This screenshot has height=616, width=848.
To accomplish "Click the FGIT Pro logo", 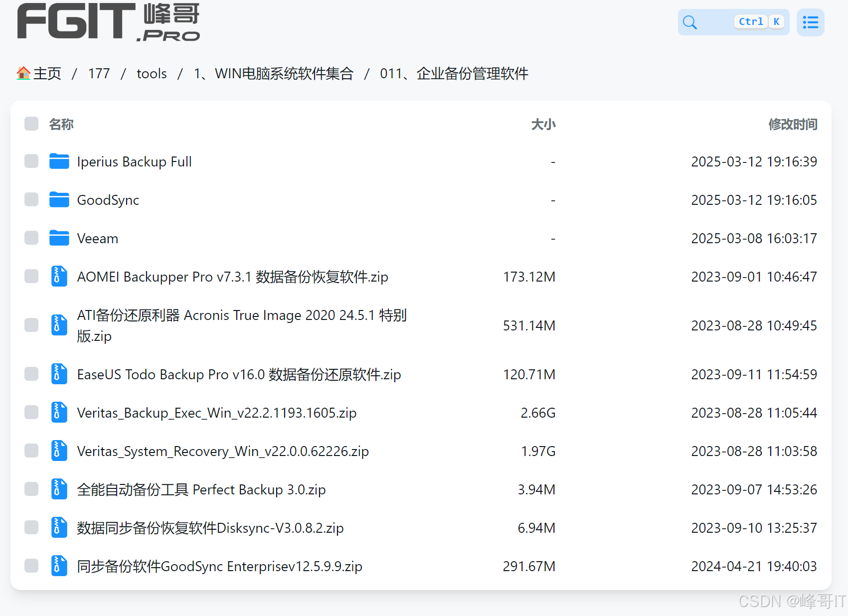I will [109, 22].
